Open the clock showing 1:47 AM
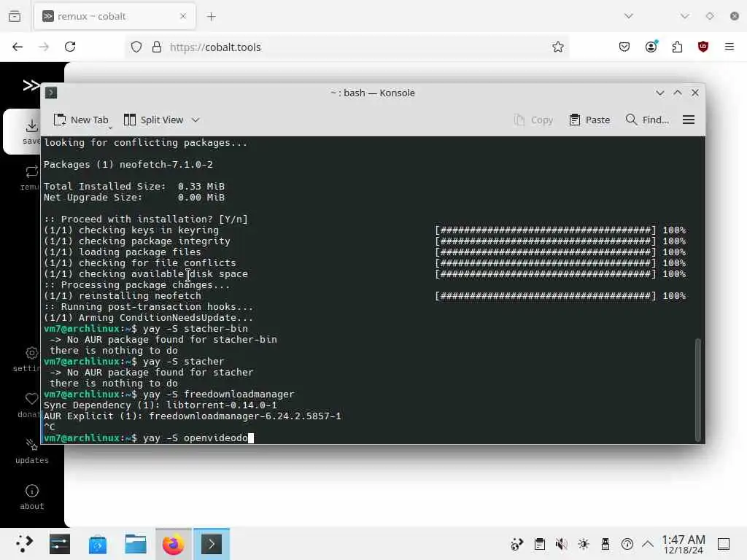Image resolution: width=747 pixels, height=560 pixels. [x=683, y=544]
